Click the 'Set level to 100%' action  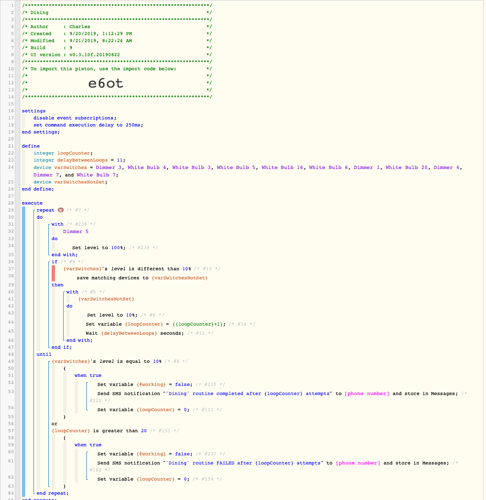[x=99, y=248]
